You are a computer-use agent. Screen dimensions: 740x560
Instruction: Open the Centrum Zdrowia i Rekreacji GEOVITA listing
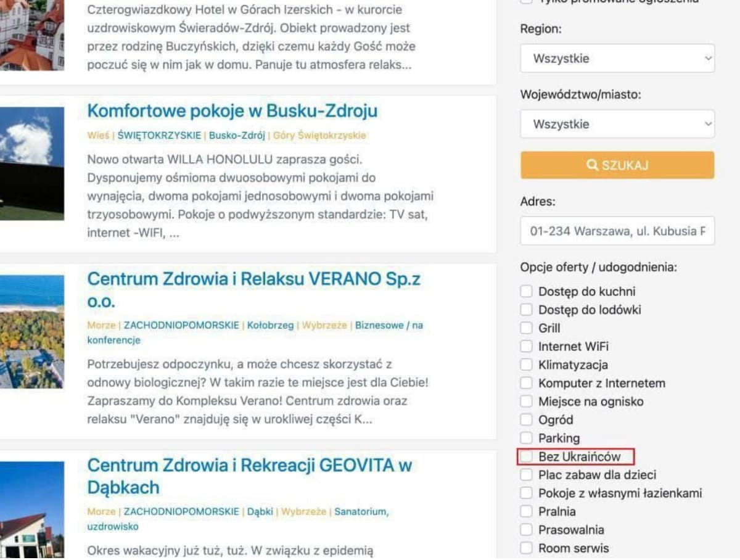tap(250, 476)
